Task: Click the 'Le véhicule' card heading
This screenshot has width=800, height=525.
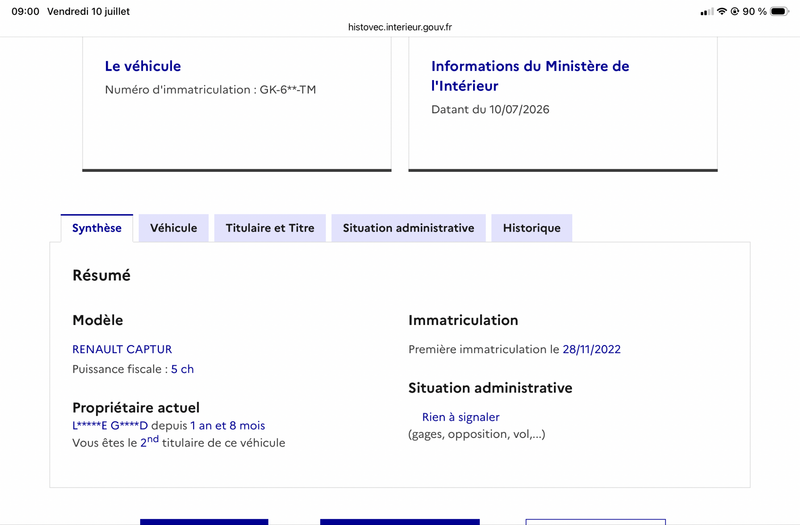Action: tap(143, 66)
